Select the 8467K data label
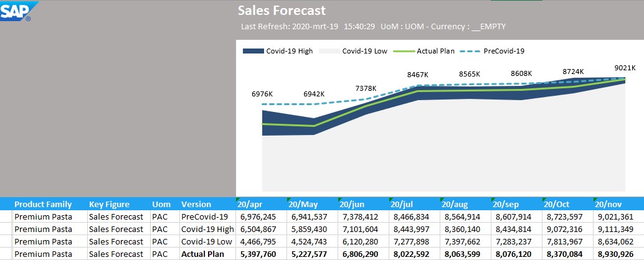The height and width of the screenshot is (260, 644). [418, 75]
